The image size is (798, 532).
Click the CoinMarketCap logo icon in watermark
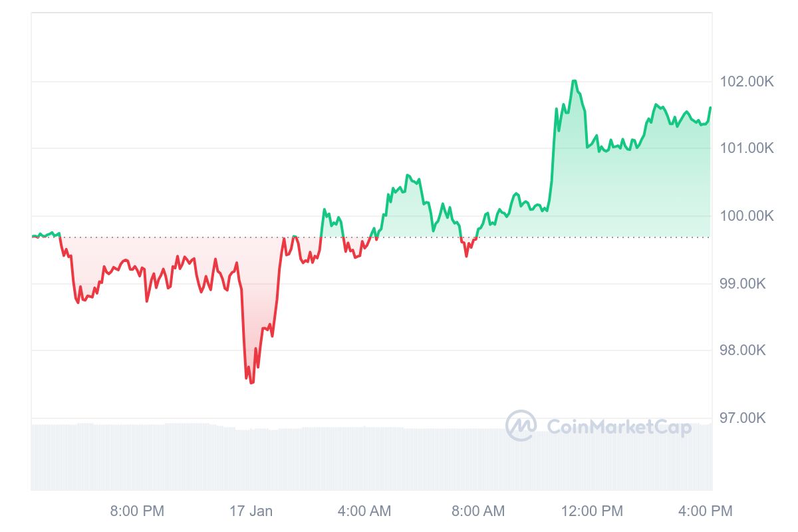521,426
